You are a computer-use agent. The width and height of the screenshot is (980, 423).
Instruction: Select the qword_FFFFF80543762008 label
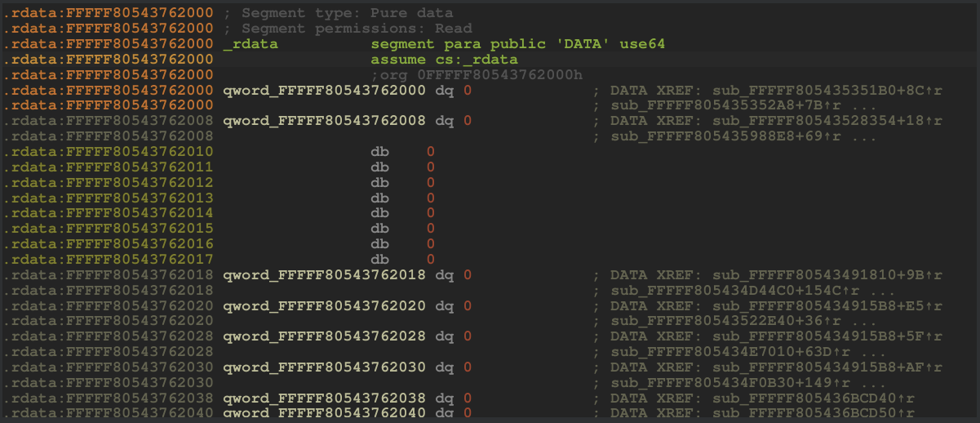tap(324, 121)
